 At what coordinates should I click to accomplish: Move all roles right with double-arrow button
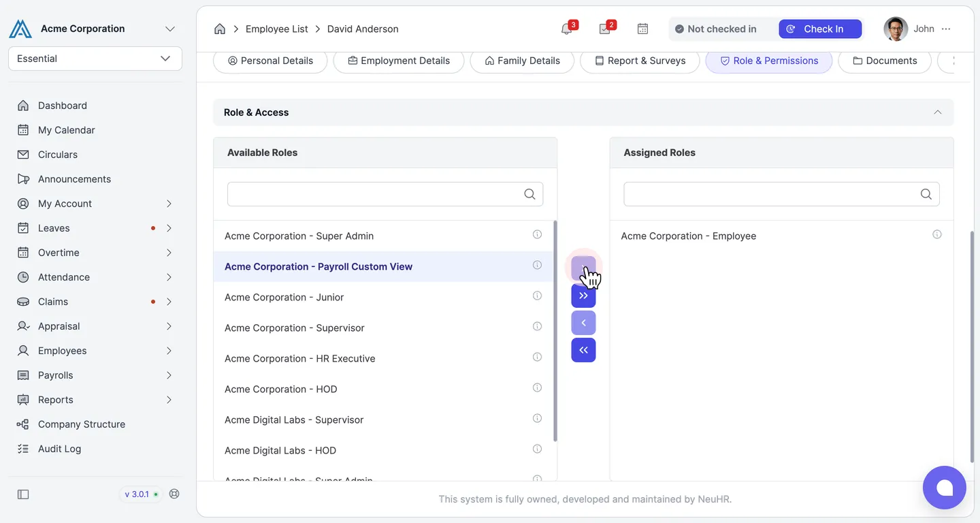click(583, 296)
